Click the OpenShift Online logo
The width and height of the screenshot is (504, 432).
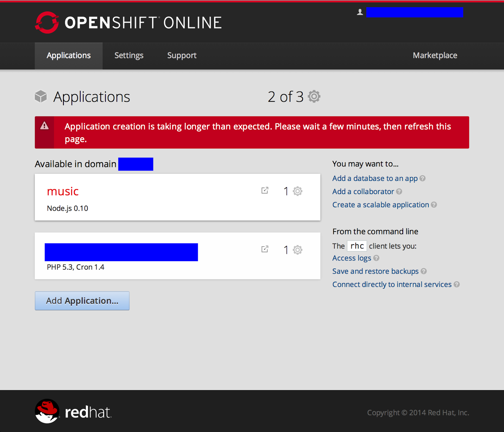coord(129,22)
